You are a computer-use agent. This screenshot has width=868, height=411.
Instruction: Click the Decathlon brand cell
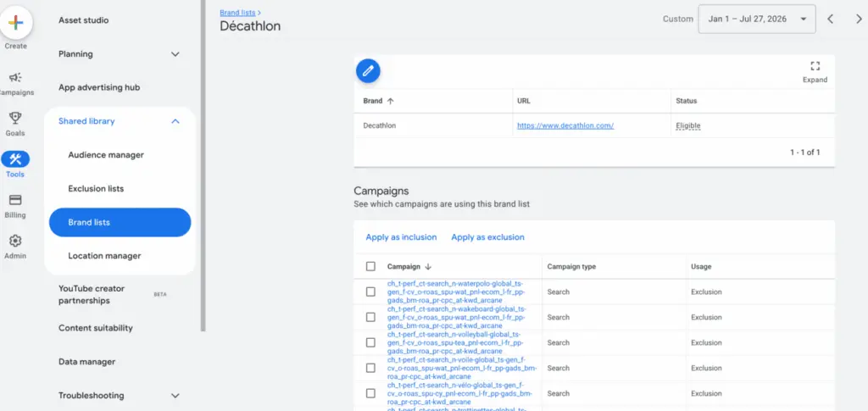pos(379,125)
